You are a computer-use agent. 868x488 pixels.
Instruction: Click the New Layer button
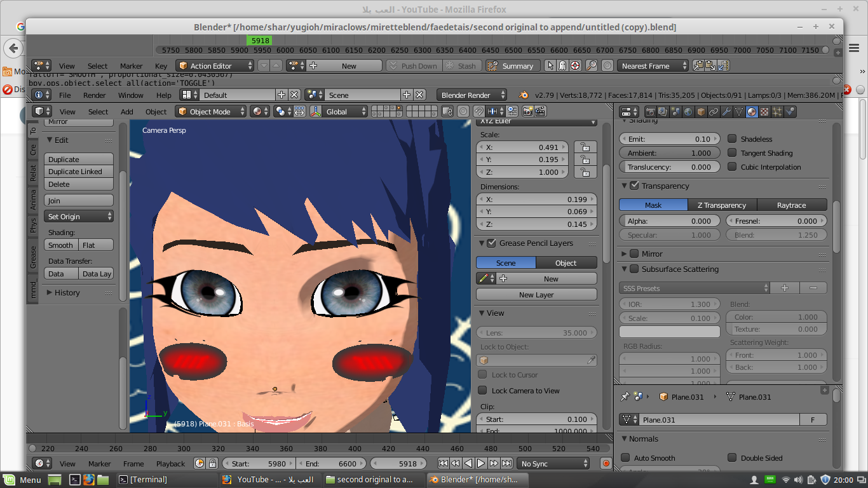[x=536, y=295]
